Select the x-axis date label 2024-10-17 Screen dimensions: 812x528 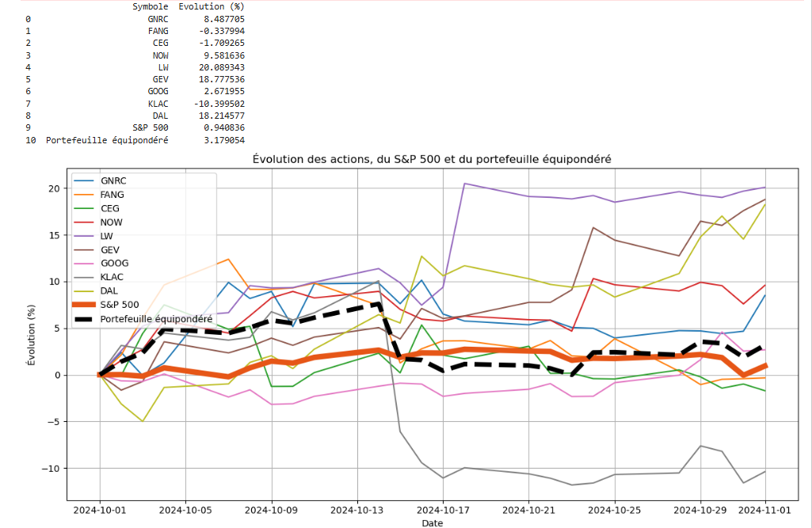pos(443,511)
